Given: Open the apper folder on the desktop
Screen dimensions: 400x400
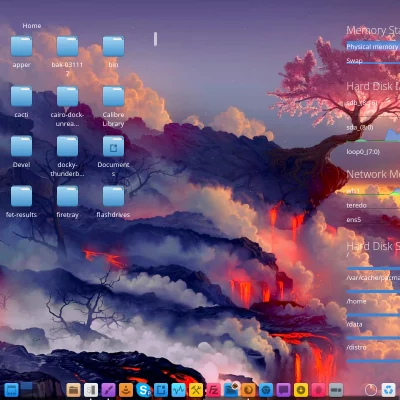Looking at the screenshot, I should click(x=22, y=47).
